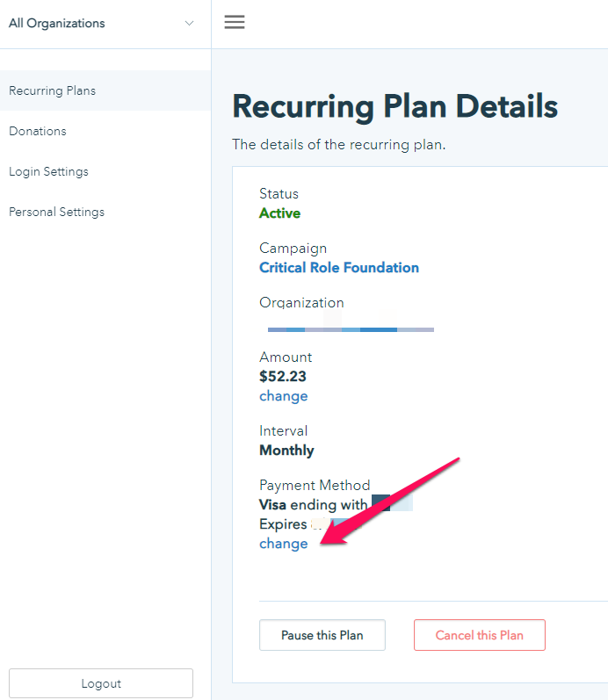Cancel this Plan
The image size is (608, 700).
click(x=480, y=635)
